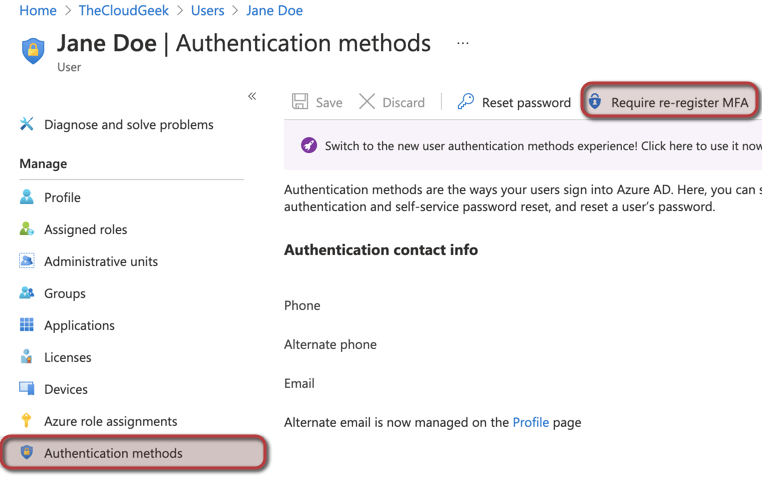Open Devices in the sidebar
Viewport: 762px width, 480px height.
[65, 389]
